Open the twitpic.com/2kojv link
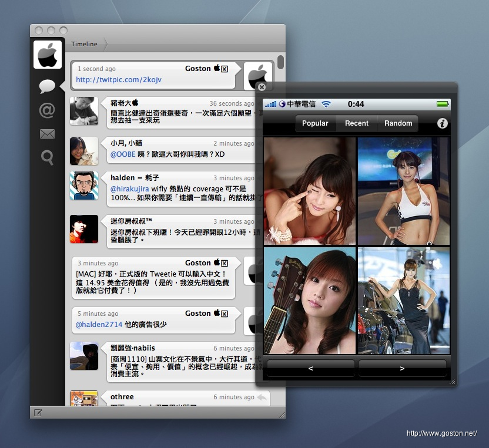This screenshot has height=448, width=489. coord(119,80)
